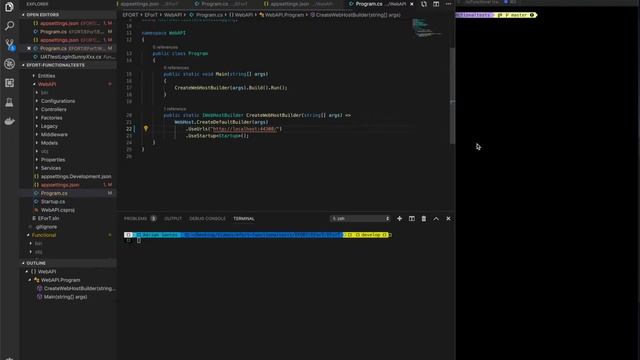Click the localhost URL in UseUrls

pyautogui.click(x=245, y=129)
